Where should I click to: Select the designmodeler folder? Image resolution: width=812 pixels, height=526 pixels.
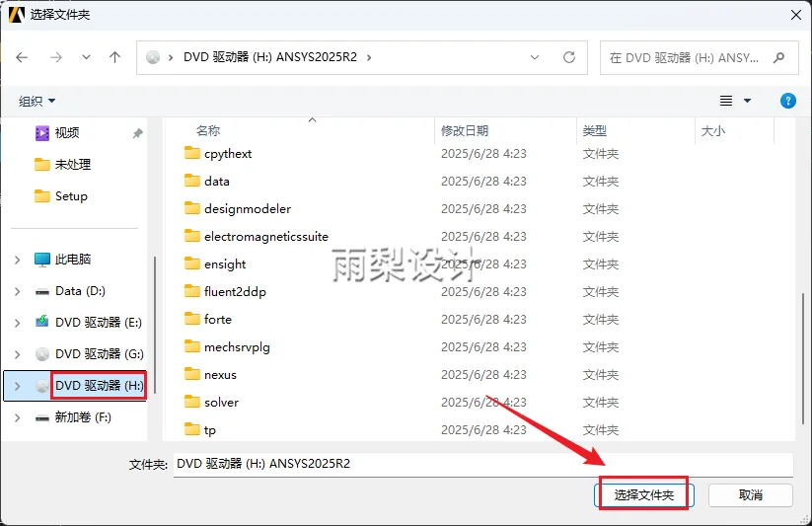[248, 209]
